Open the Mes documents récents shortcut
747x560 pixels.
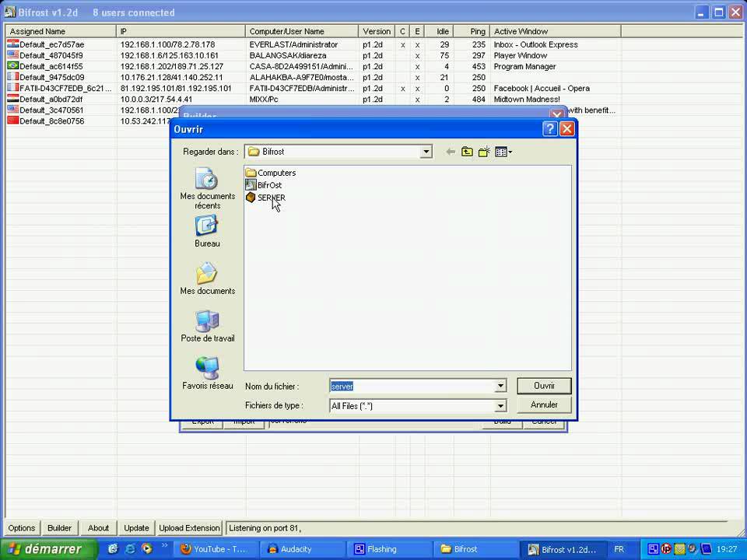[207, 189]
